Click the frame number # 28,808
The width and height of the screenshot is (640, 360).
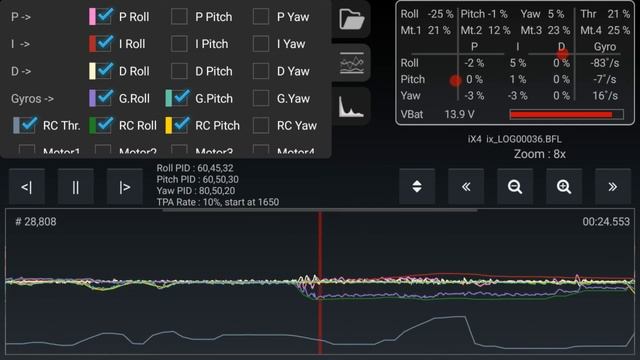pos(36,222)
